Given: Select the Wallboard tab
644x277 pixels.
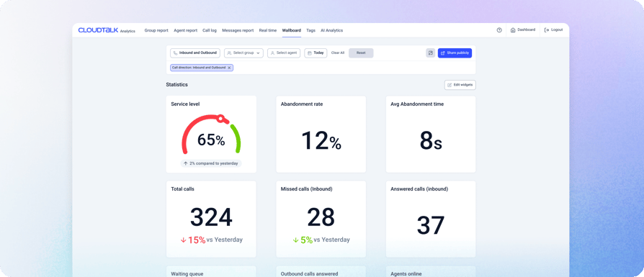Looking at the screenshot, I should click(292, 30).
